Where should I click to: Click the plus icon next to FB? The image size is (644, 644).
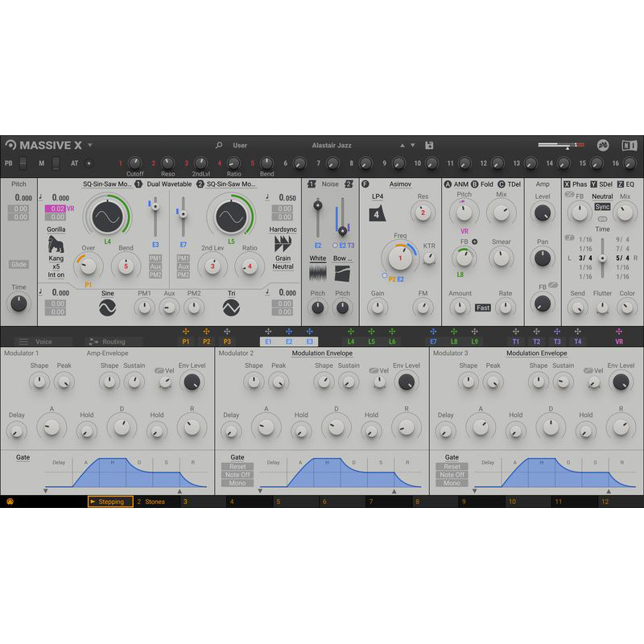(475, 242)
